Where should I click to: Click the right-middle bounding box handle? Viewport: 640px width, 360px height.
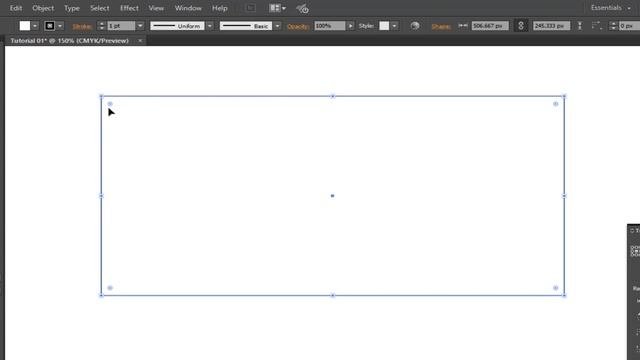click(564, 196)
